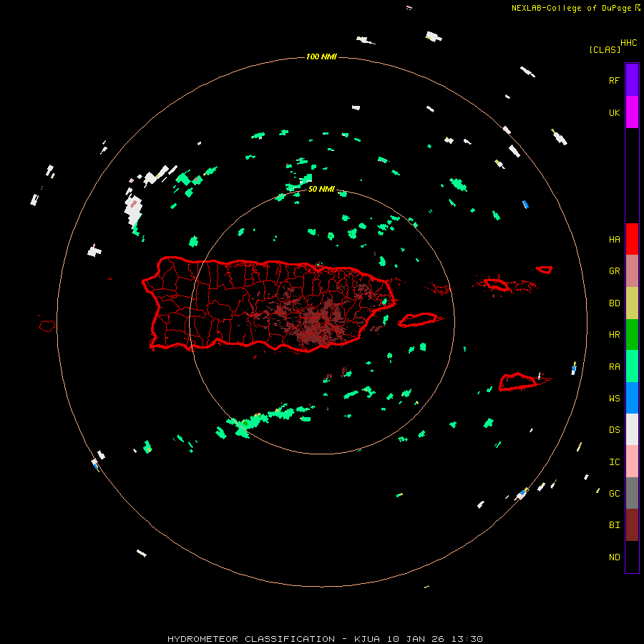This screenshot has height=644, width=644.
Task: Click the HR legend label
Action: [x=614, y=335]
